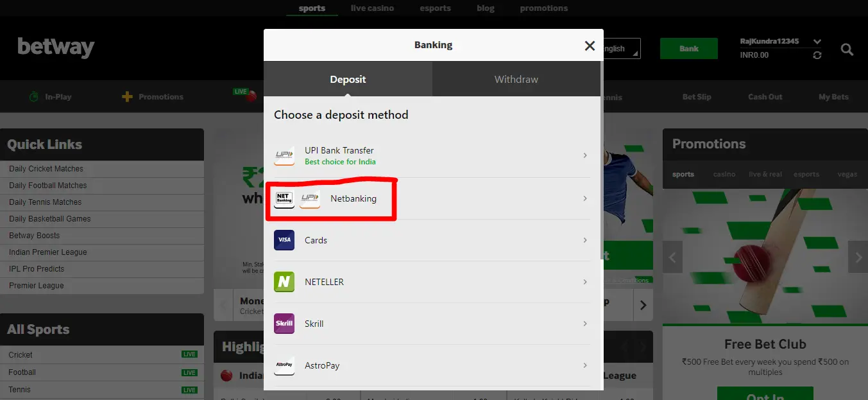Viewport: 868px width, 400px height.
Task: Open the English language dropdown
Action: (621, 49)
